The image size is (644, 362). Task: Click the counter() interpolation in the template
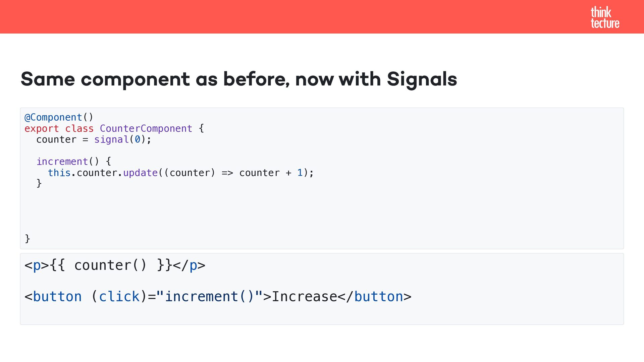(110, 265)
